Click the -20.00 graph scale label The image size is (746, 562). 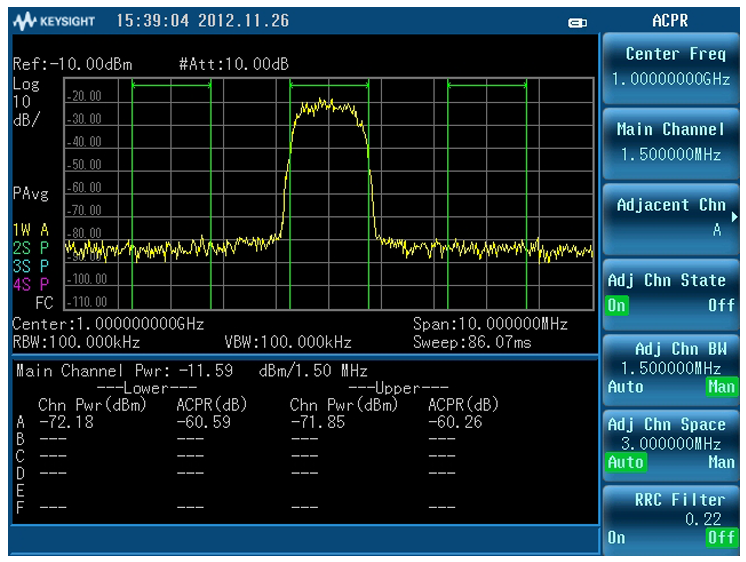tap(84, 96)
